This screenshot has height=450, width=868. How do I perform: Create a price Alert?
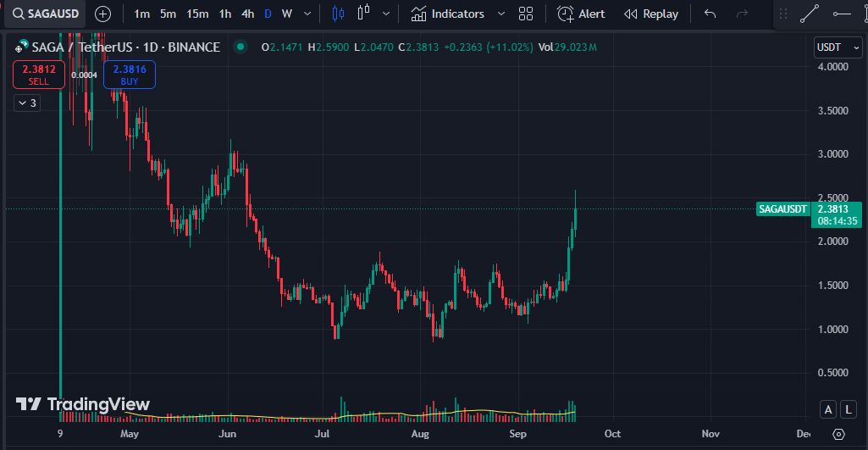581,14
